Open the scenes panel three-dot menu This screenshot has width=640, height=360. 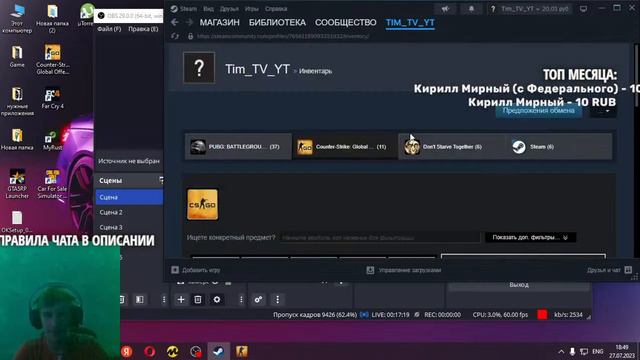(164, 300)
